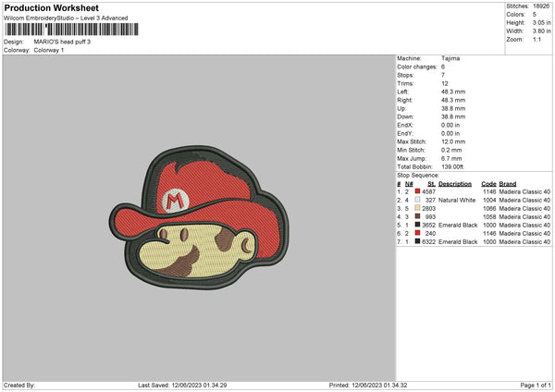The image size is (555, 392).
Task: Click the red swatch beside stitch count 240
Action: pyautogui.click(x=418, y=233)
